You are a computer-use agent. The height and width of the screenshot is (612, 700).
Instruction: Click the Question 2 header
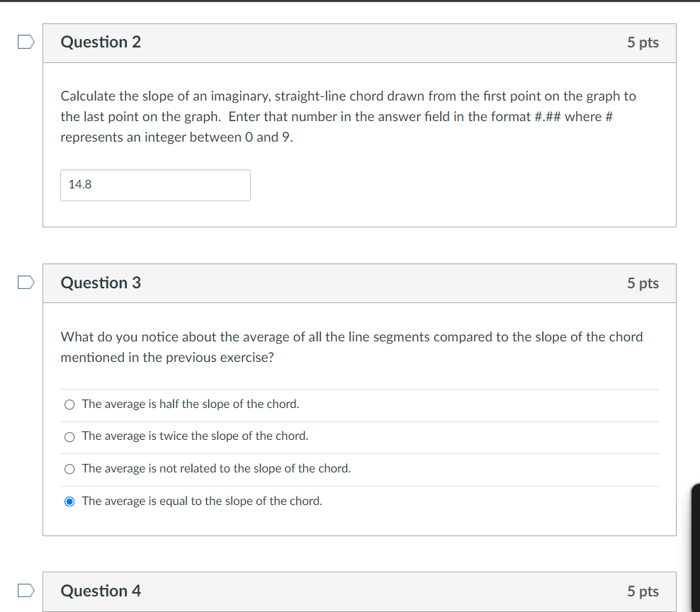tap(101, 42)
